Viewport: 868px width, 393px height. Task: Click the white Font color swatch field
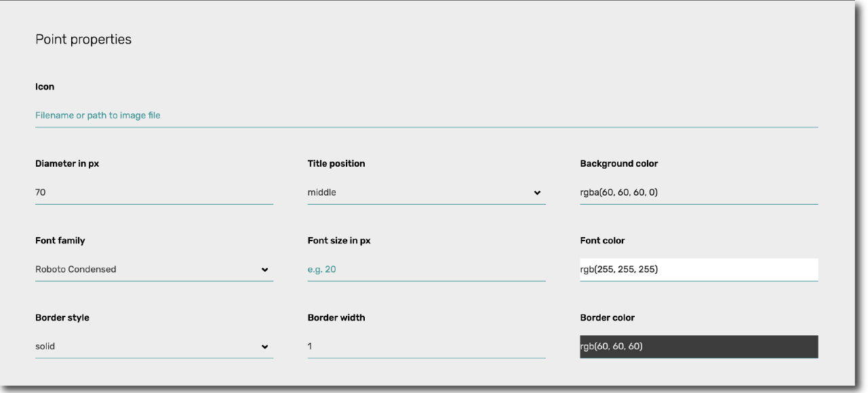pyautogui.click(x=699, y=269)
